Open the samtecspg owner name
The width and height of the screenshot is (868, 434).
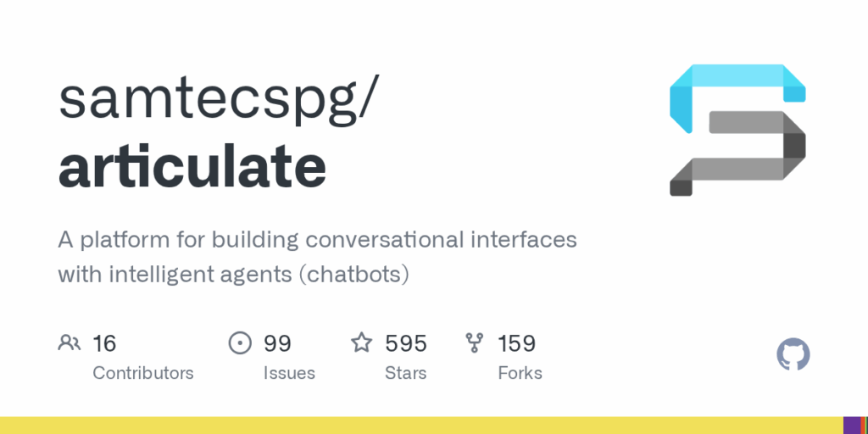pyautogui.click(x=220, y=98)
